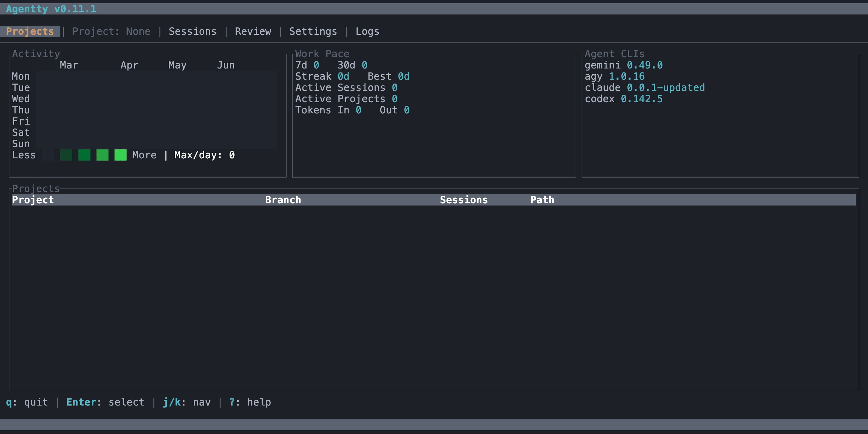Screen dimensions: 868x434
Task: Click the gemini 0.49.0 entry
Action: click(624, 65)
